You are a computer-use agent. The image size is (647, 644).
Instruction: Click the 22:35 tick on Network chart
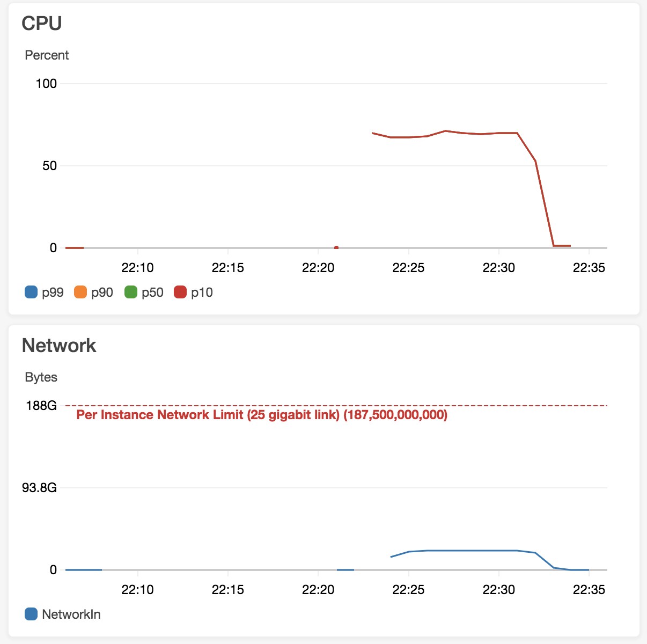click(589, 589)
